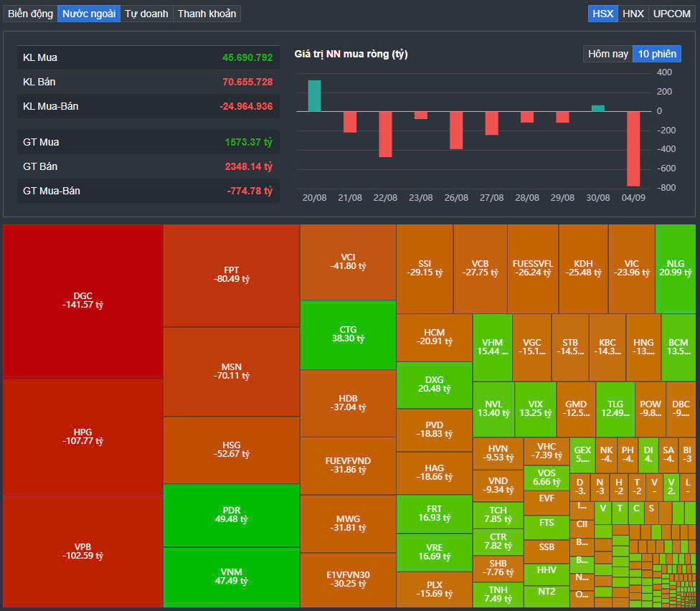Select the KL Bán value 70.655.728
Viewport: 700px width, 611px height.
tap(247, 82)
